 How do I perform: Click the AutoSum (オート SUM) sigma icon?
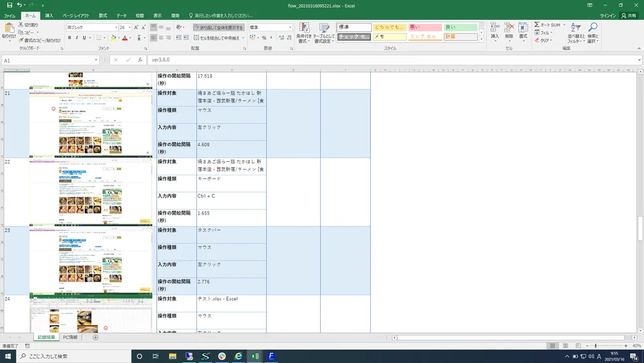537,25
